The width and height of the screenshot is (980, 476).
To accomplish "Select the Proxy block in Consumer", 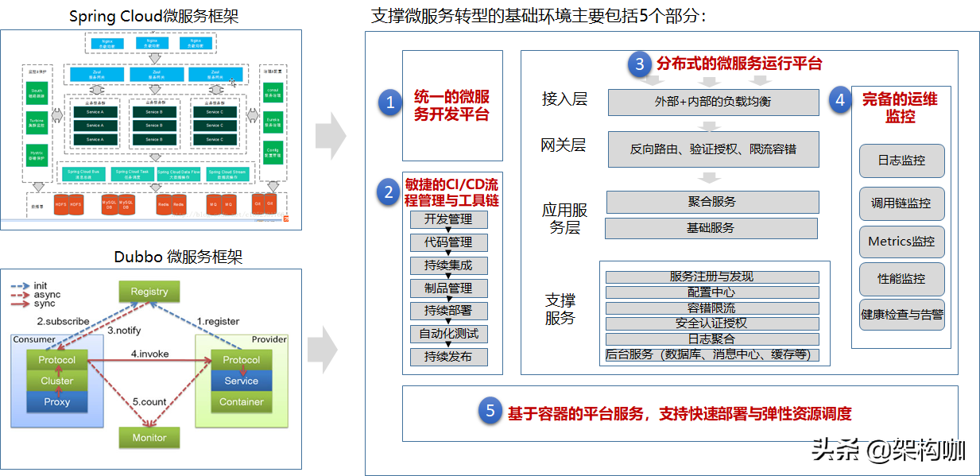I will (x=57, y=402).
